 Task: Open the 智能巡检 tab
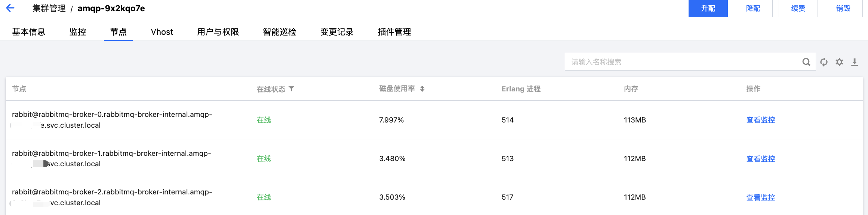click(280, 32)
